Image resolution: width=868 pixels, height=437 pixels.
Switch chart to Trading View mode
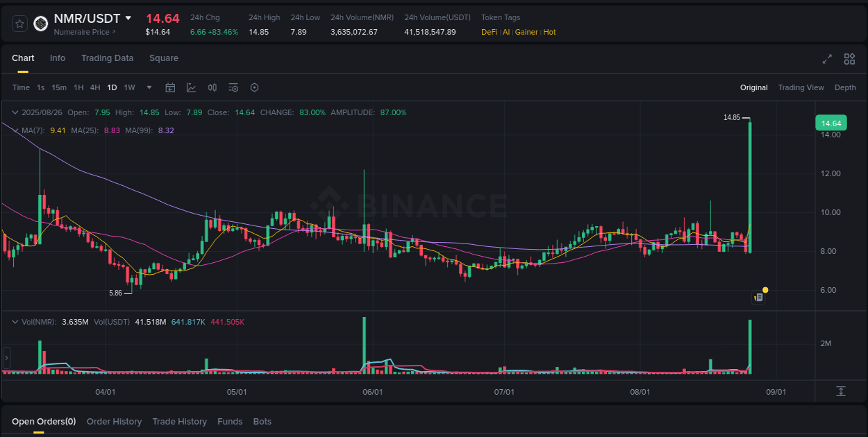point(801,87)
